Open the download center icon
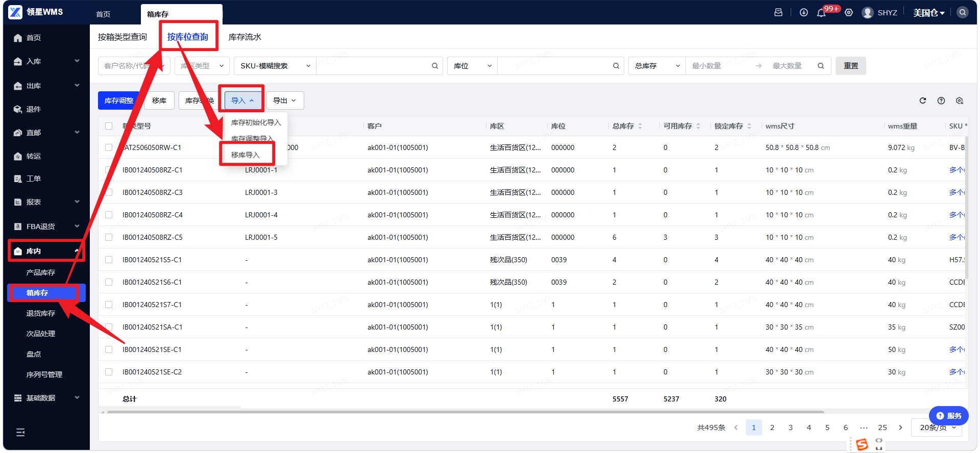 click(804, 12)
